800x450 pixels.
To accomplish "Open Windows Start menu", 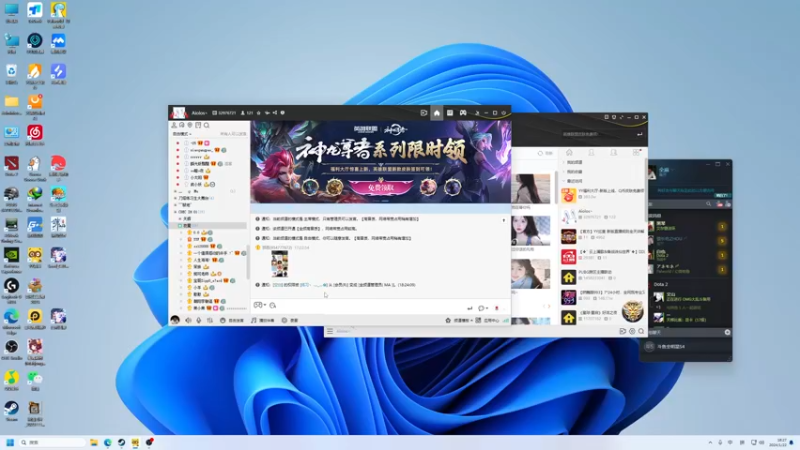I will 10,442.
